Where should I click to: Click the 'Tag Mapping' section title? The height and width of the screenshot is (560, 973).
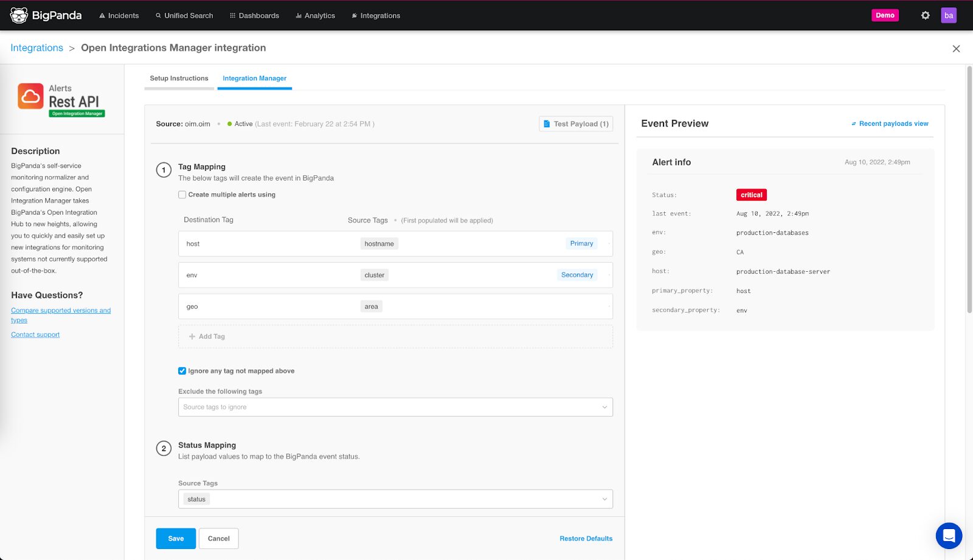click(202, 167)
